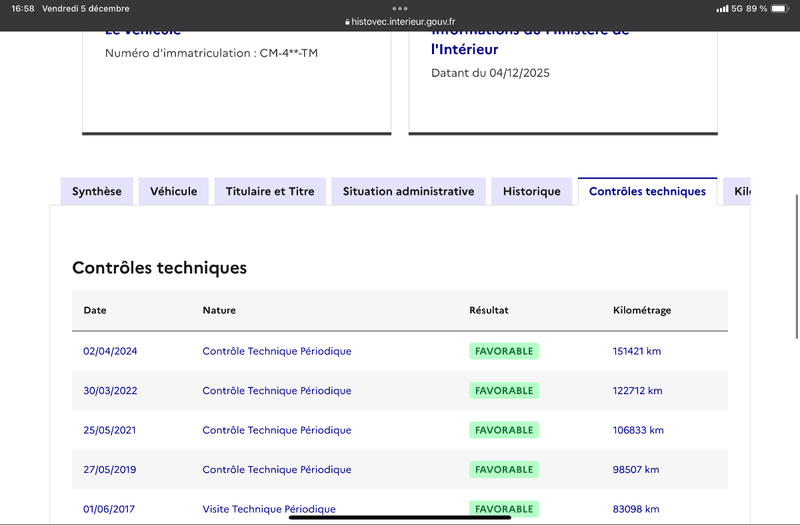
Task: Switch to the Véhicule tab
Action: pyautogui.click(x=173, y=191)
